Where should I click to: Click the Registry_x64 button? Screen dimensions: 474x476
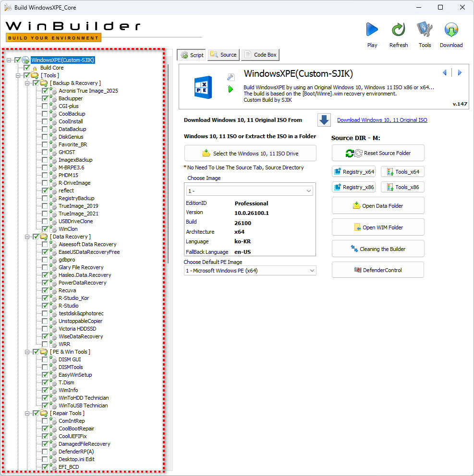point(353,172)
